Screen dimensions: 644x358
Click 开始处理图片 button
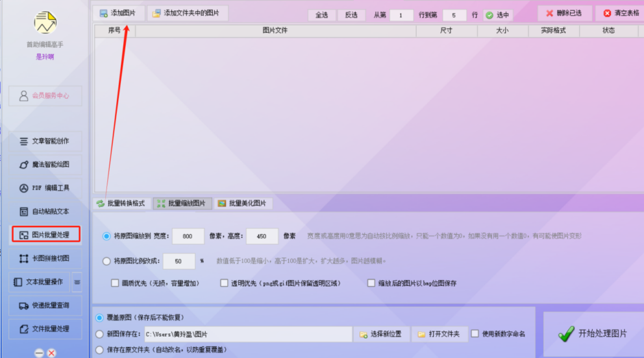click(x=593, y=334)
